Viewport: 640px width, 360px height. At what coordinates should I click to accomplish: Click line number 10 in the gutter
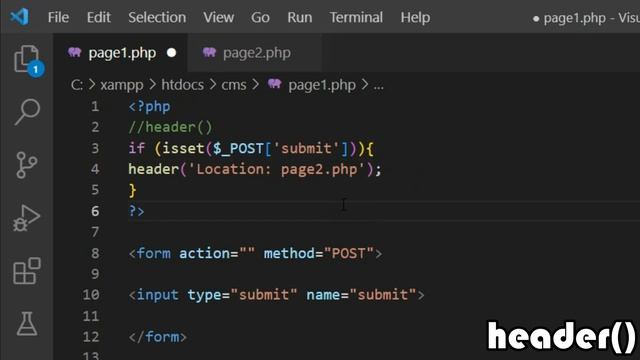point(91,295)
